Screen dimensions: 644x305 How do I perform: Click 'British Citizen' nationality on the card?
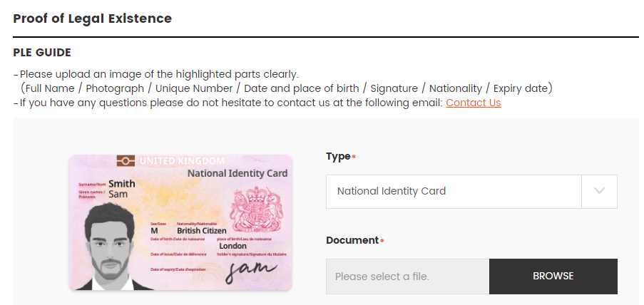click(202, 231)
